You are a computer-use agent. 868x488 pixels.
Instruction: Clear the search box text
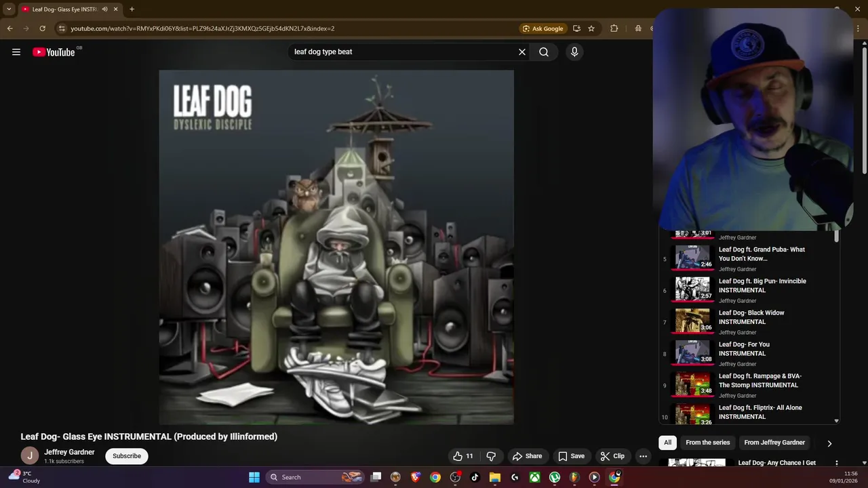tap(522, 52)
